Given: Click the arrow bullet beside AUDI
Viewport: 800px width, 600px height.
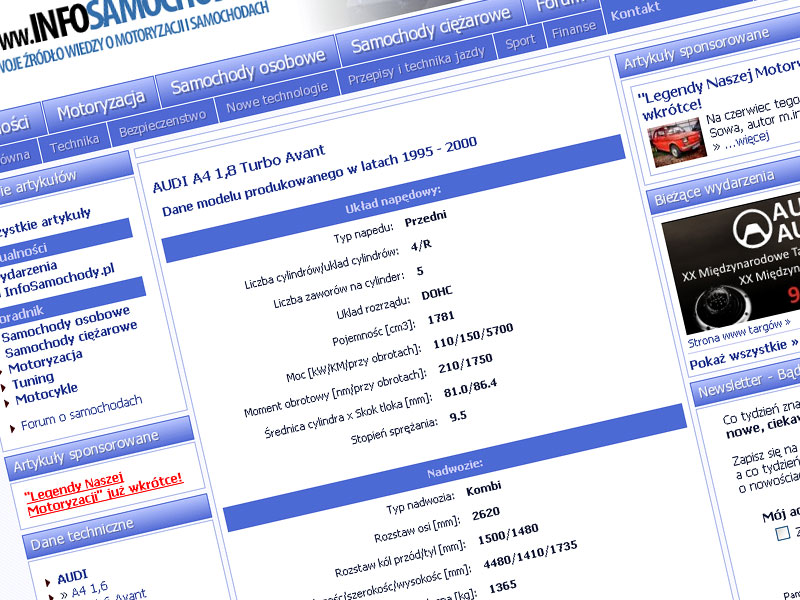Looking at the screenshot, I should [48, 582].
